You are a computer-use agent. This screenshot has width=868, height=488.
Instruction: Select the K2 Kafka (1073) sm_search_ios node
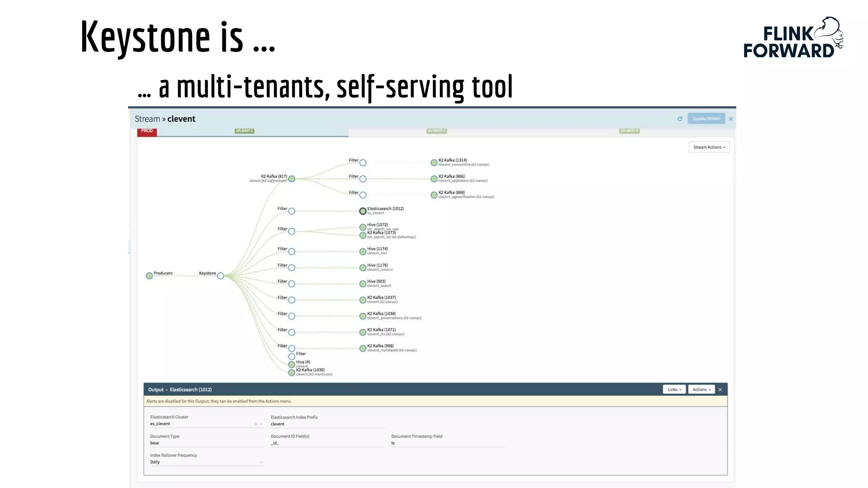point(363,236)
